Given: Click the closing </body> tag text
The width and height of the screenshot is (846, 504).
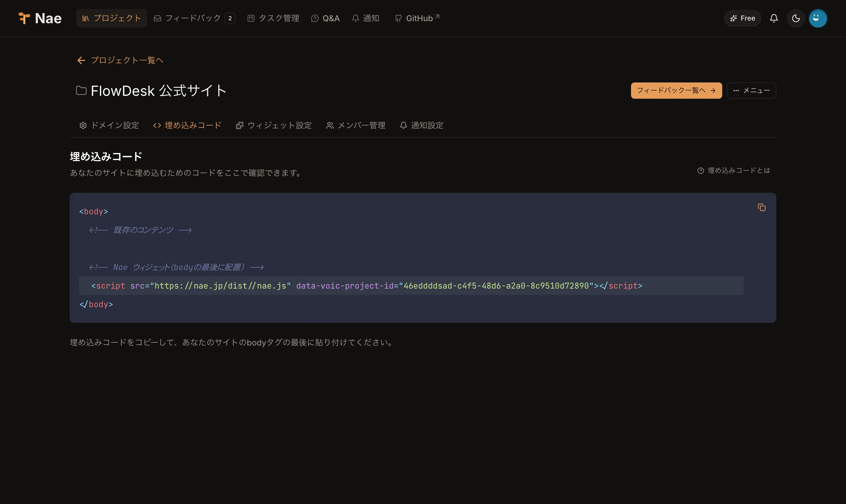Looking at the screenshot, I should coord(96,304).
